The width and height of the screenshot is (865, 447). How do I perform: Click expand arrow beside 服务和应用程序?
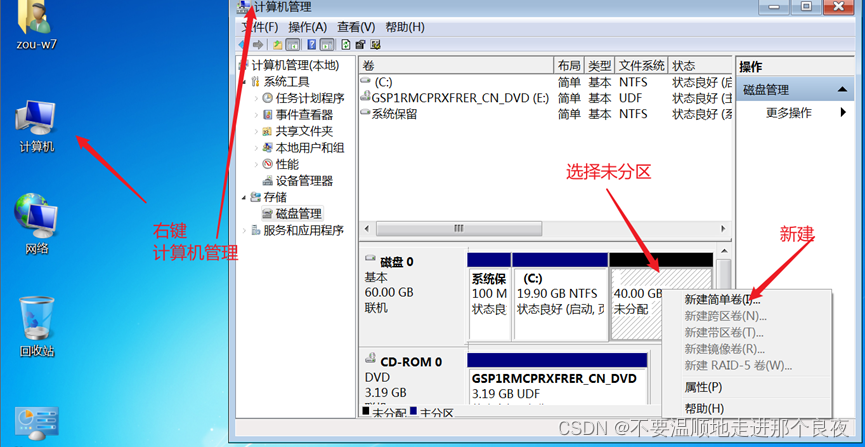pyautogui.click(x=244, y=231)
